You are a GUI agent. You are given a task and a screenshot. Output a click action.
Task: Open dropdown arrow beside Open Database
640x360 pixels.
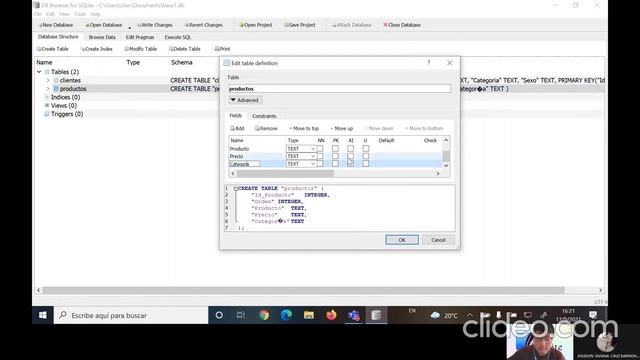pos(129,28)
